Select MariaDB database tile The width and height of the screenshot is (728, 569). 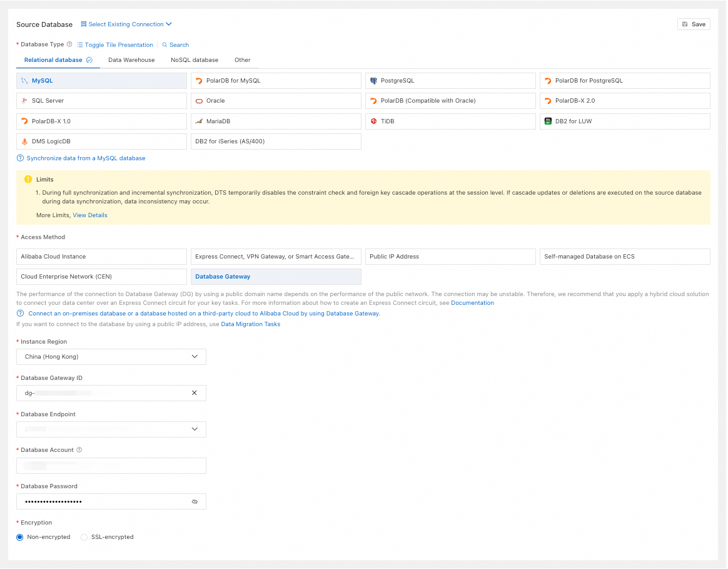tap(276, 121)
